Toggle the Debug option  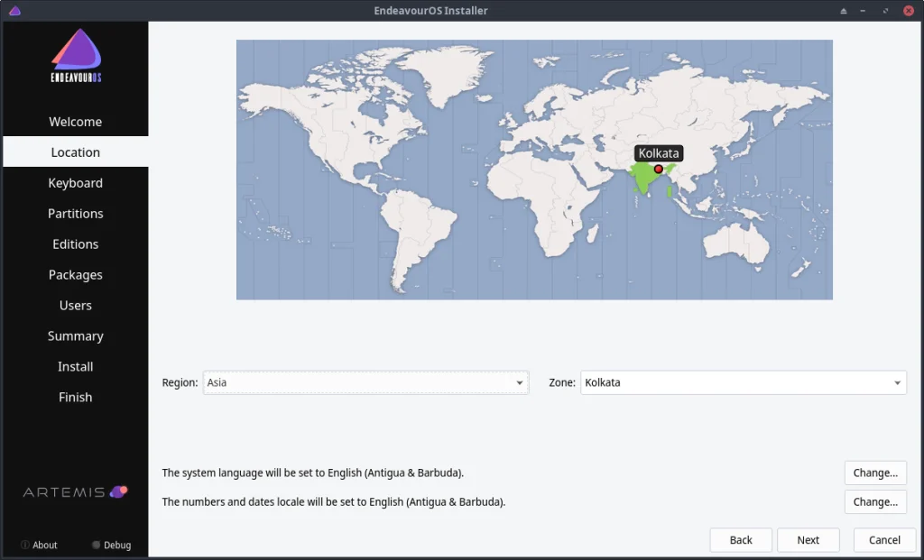[x=111, y=545]
